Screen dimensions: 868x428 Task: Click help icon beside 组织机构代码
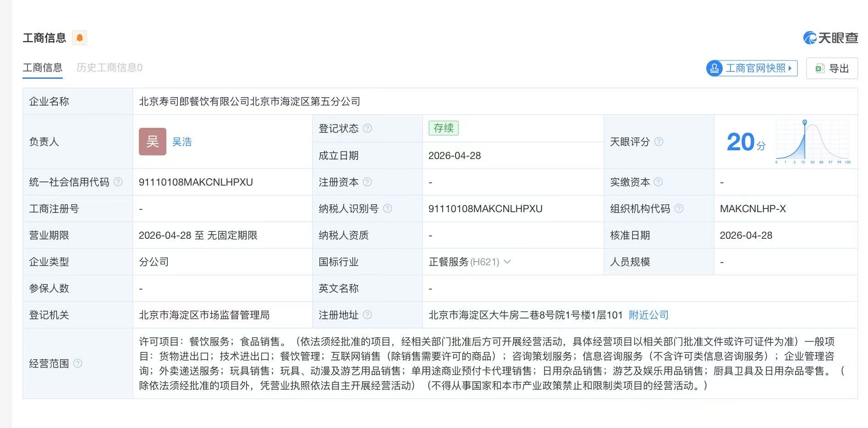click(x=679, y=209)
